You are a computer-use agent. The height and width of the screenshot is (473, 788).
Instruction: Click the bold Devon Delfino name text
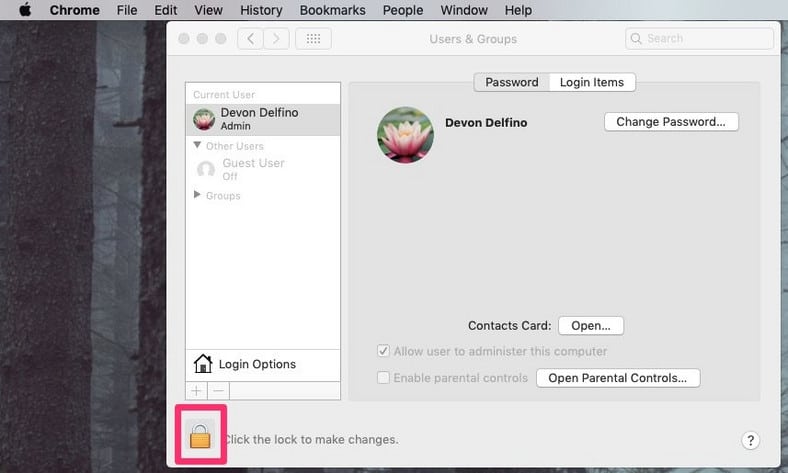(486, 123)
